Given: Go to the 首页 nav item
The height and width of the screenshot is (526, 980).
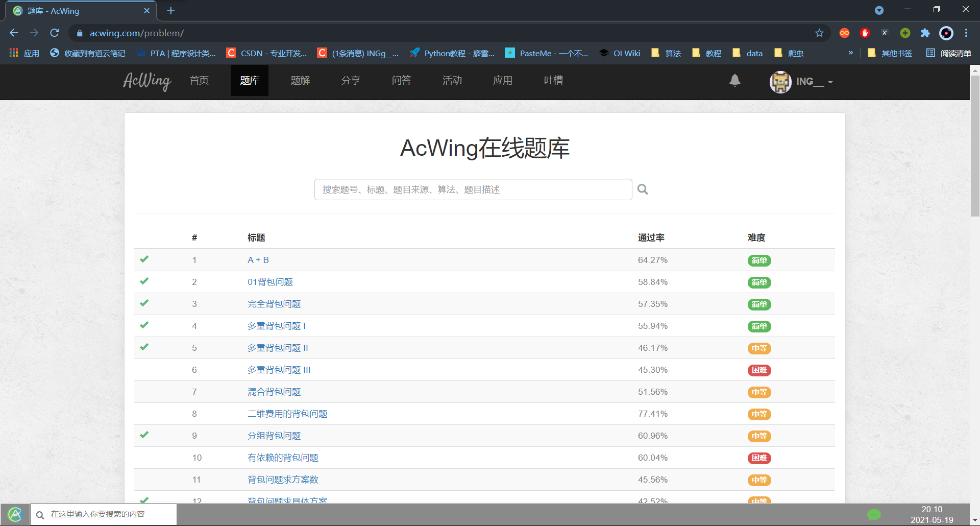Looking at the screenshot, I should [x=199, y=80].
